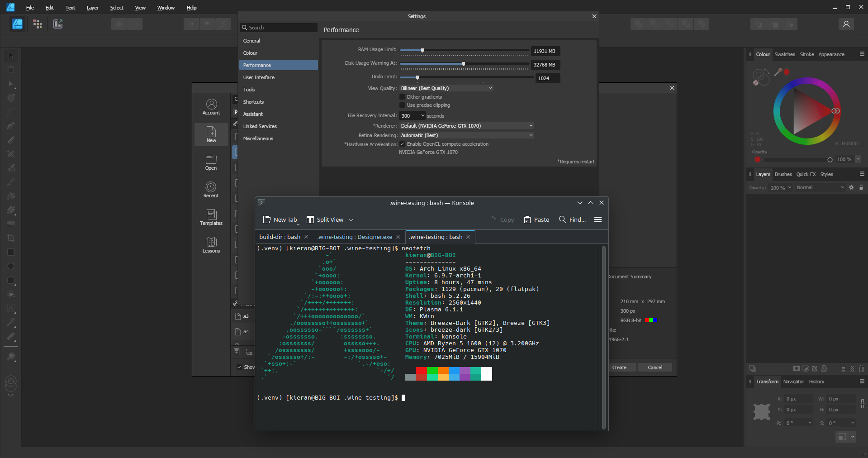Click the Undo Limit value field 1024
This screenshot has width=868, height=458.
pyautogui.click(x=548, y=78)
